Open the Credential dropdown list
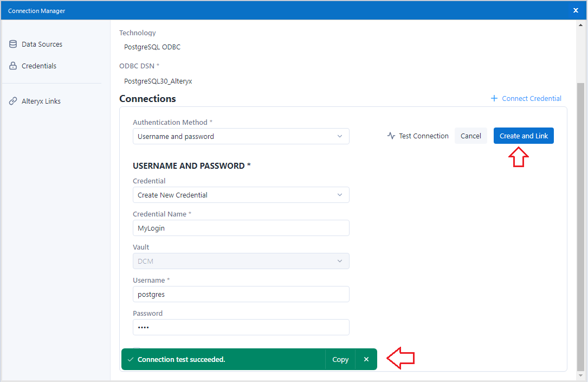588x382 pixels. tap(241, 195)
